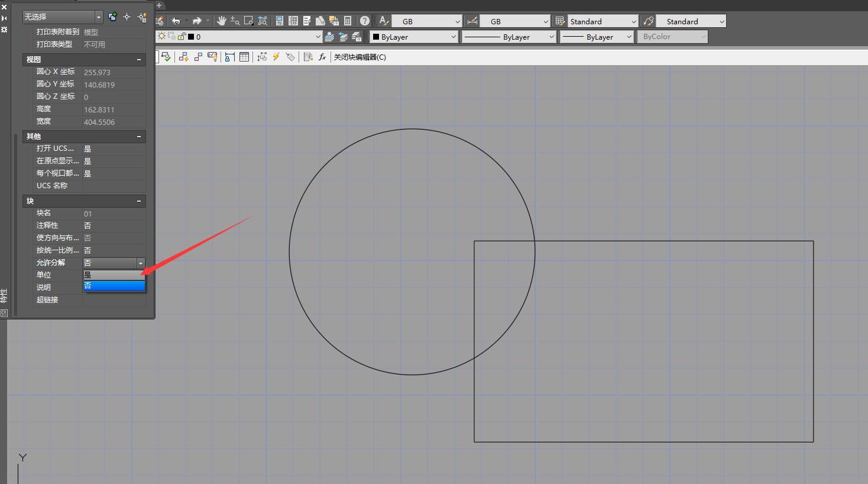This screenshot has width=868, height=484.
Task: Click the 说明 property row label
Action: (x=44, y=288)
